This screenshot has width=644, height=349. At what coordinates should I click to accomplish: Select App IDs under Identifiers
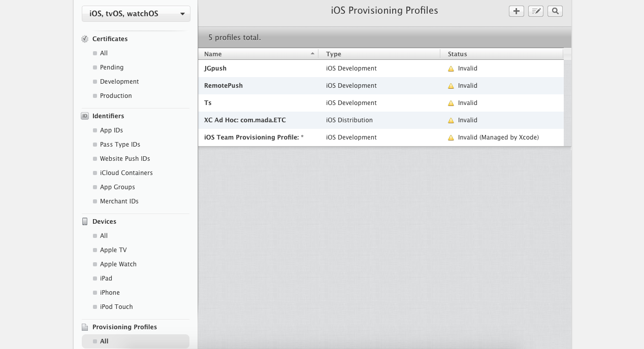pyautogui.click(x=111, y=130)
